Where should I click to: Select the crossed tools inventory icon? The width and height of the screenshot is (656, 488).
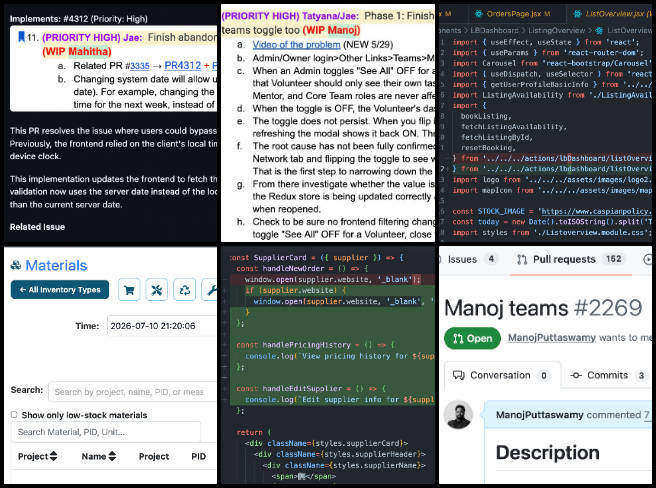pos(156,290)
